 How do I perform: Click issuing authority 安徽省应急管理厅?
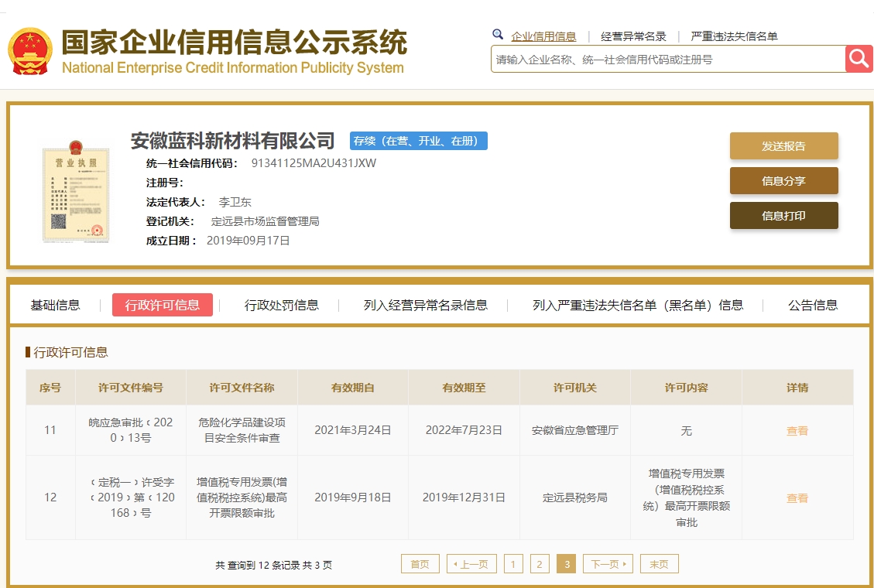tap(574, 430)
